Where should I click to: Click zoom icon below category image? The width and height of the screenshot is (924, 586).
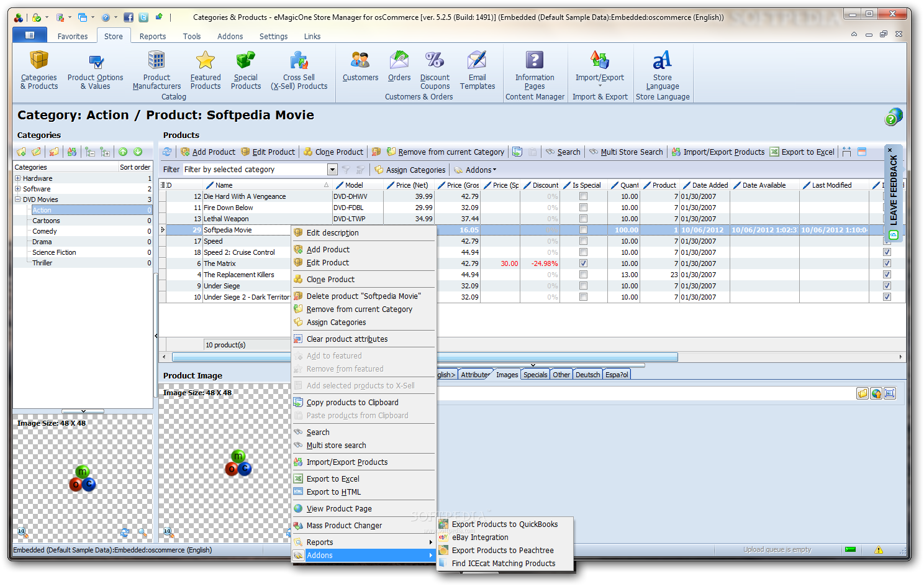(143, 533)
